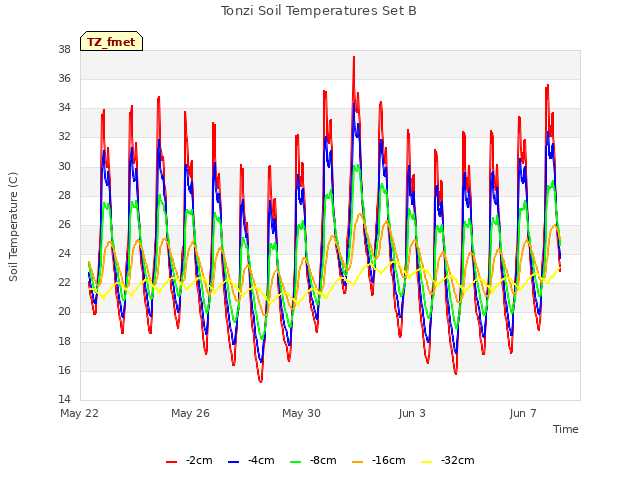The image size is (640, 480).
Task: Click the 38 y-axis tick label
Action: coord(64,49)
